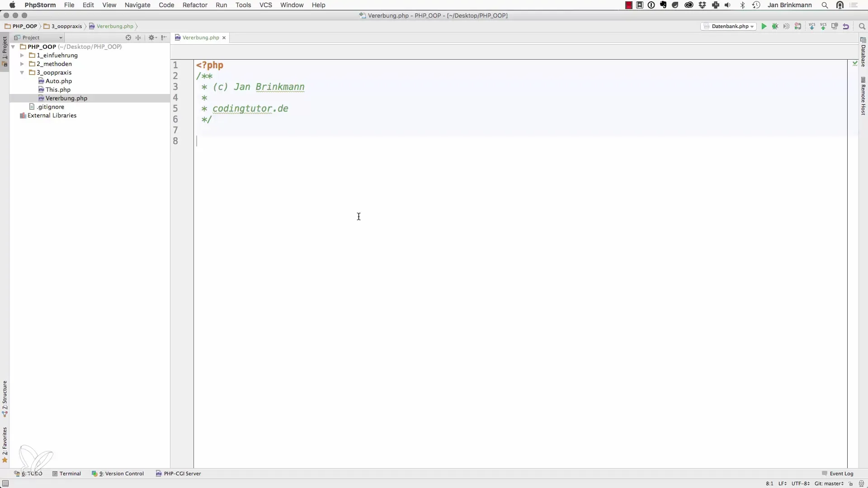
Task: Click Vererbung.php breadcrumb
Action: click(x=111, y=26)
